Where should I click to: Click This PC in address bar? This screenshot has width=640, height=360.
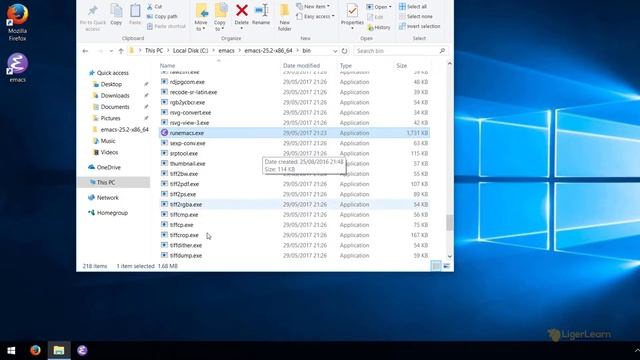pyautogui.click(x=154, y=51)
